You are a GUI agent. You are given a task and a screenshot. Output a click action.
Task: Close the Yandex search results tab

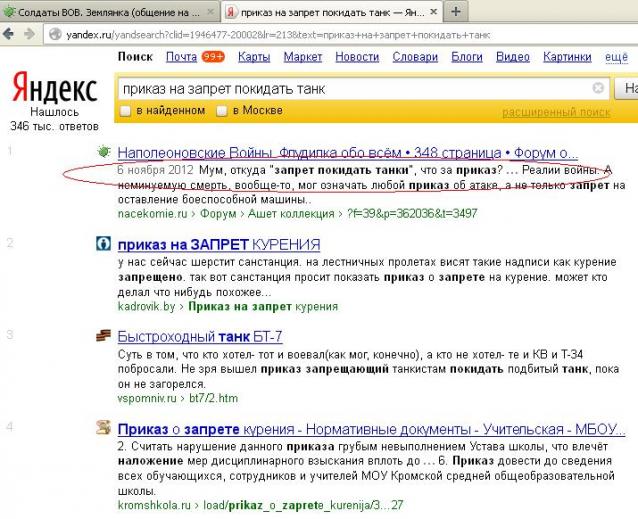click(x=433, y=12)
